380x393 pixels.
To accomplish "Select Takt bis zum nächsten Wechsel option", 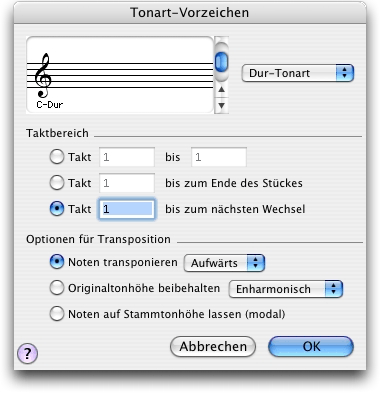I will [57, 209].
